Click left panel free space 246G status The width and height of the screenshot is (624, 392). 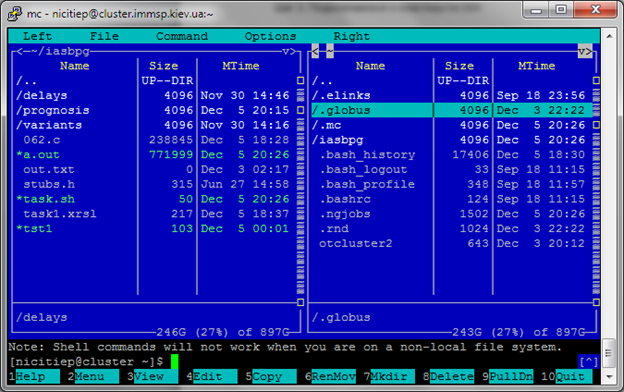pyautogui.click(x=222, y=332)
